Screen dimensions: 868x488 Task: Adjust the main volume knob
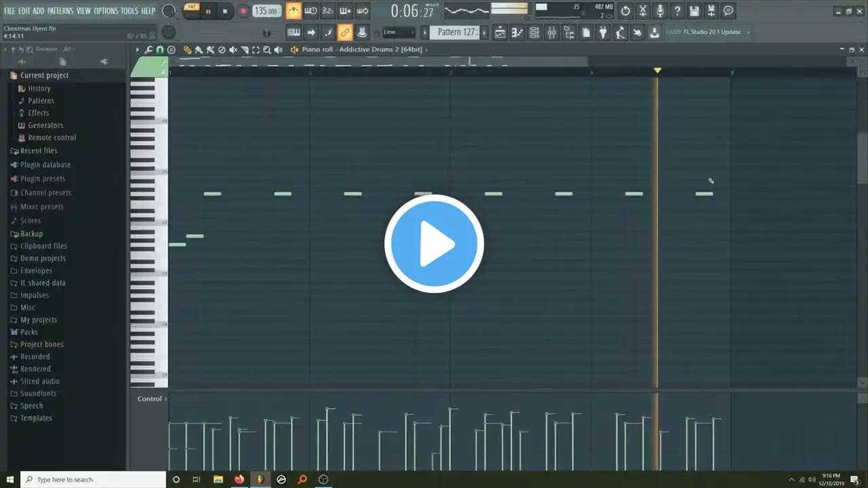click(x=170, y=11)
